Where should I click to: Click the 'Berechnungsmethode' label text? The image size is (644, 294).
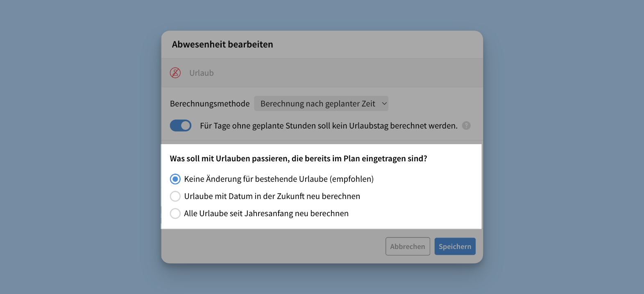point(210,104)
